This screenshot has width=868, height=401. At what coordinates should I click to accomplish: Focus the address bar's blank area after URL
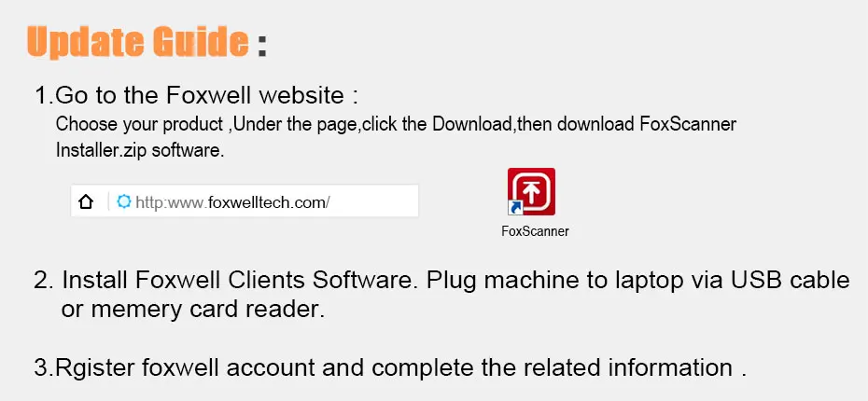(373, 201)
